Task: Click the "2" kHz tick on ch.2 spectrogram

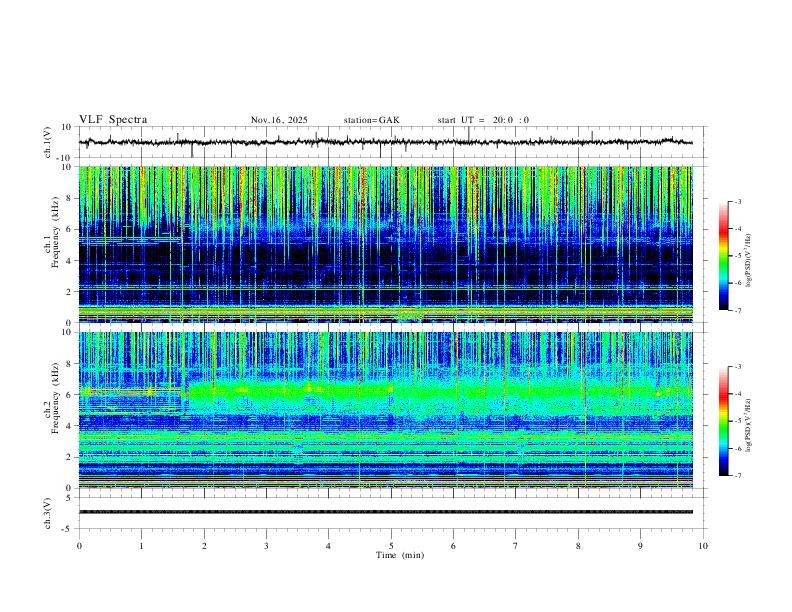Action: [70, 457]
